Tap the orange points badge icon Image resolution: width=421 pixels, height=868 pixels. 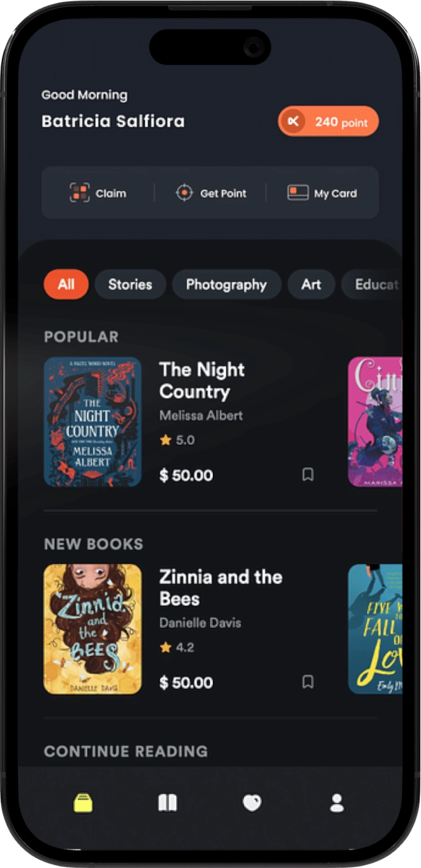tap(293, 122)
